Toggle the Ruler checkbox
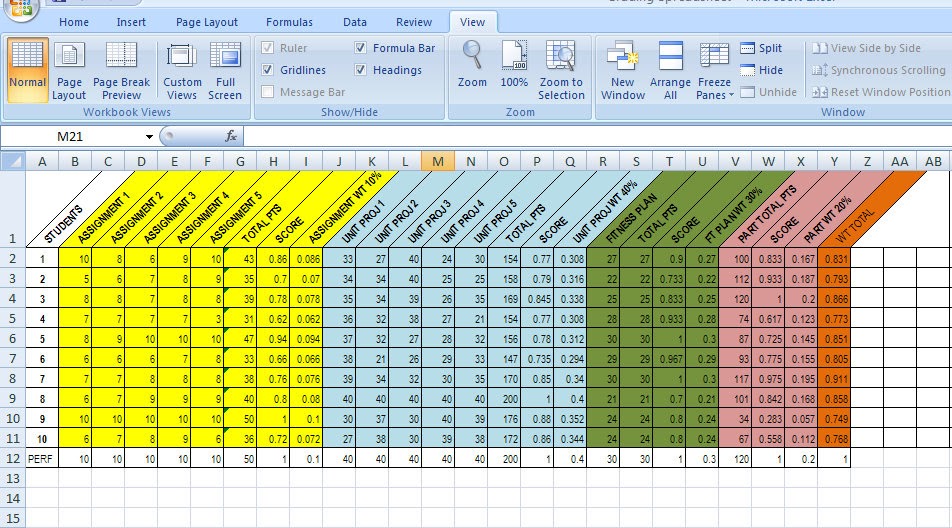The height and width of the screenshot is (528, 952). click(x=267, y=48)
